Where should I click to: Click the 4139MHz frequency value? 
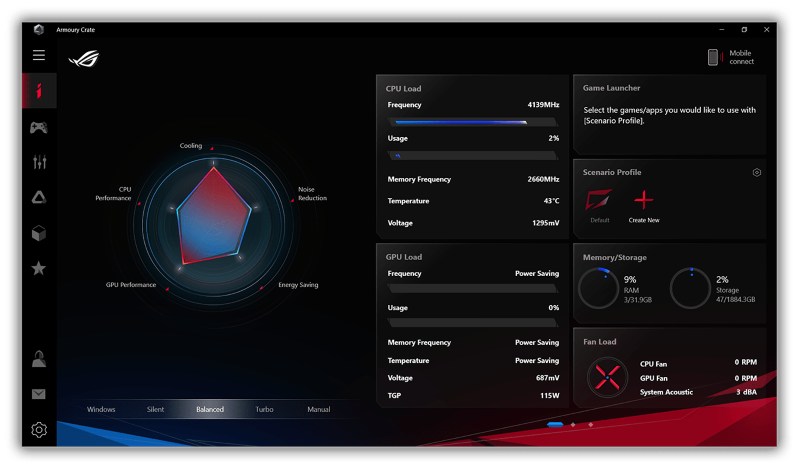(543, 105)
